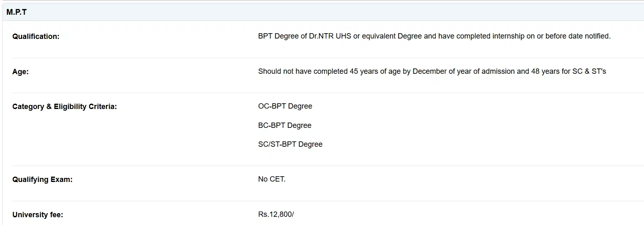Click the age limit description text
The image size is (644, 225).
pos(432,71)
